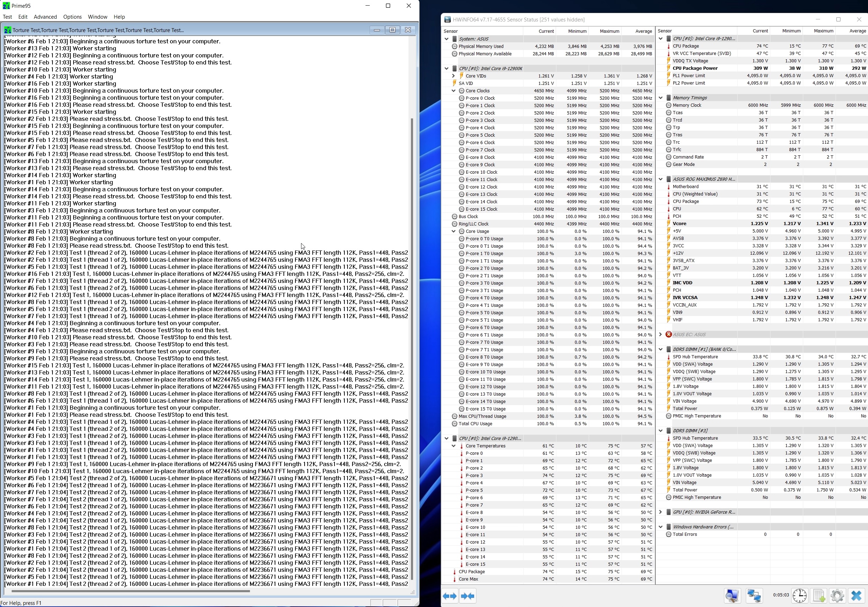The width and height of the screenshot is (868, 607).
Task: Click the expand columns arrows button in HWiNFO
Action: tap(450, 596)
